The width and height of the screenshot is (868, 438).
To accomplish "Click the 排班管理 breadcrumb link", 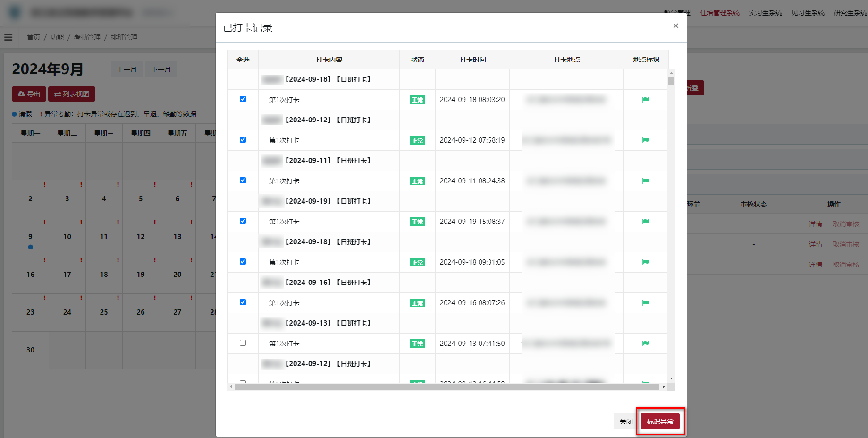I will 124,37.
